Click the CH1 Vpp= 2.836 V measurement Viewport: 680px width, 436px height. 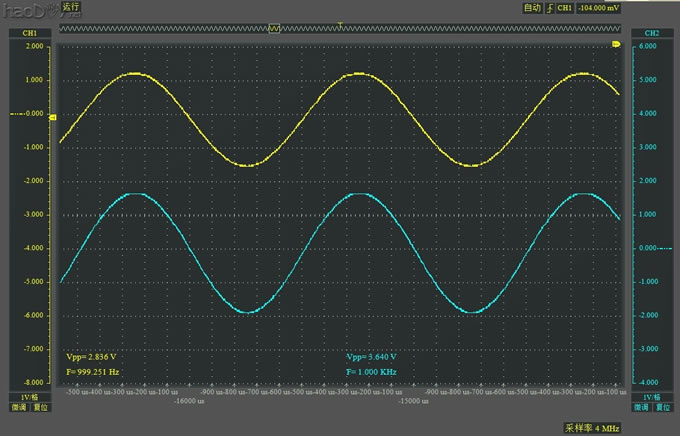point(90,356)
